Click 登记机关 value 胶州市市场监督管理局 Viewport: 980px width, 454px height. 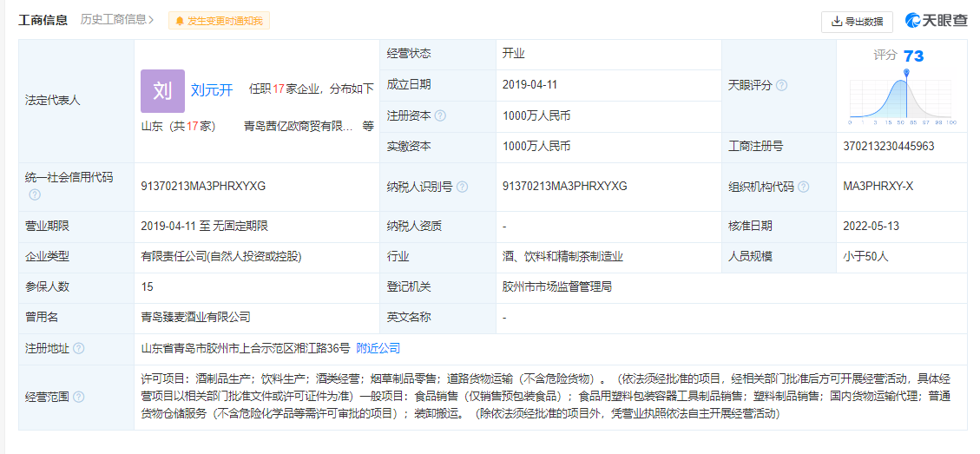557,287
